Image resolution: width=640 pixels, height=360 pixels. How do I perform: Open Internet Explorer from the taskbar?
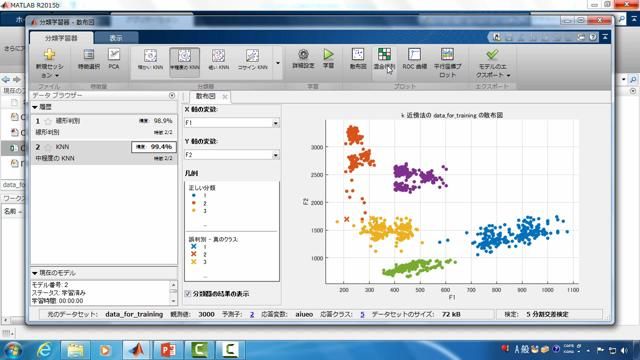(44, 350)
